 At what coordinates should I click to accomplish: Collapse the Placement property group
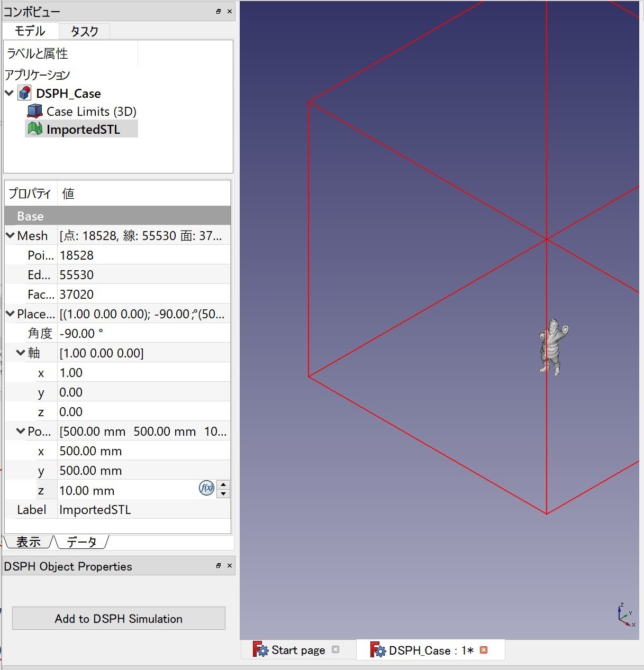click(x=10, y=314)
